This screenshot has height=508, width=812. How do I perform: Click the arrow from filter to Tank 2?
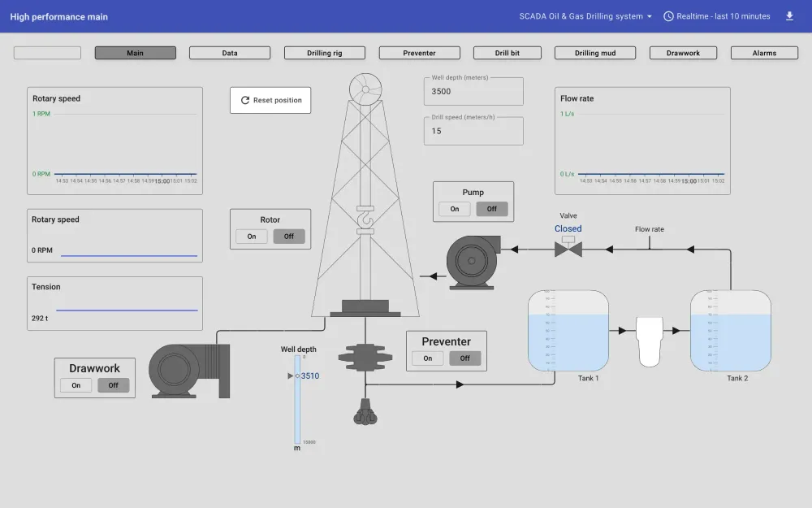click(676, 331)
